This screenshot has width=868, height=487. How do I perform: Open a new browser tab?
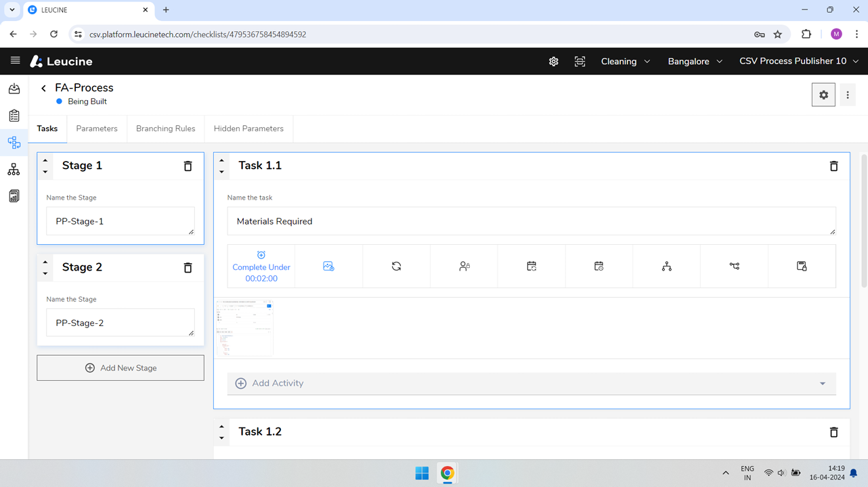click(166, 10)
